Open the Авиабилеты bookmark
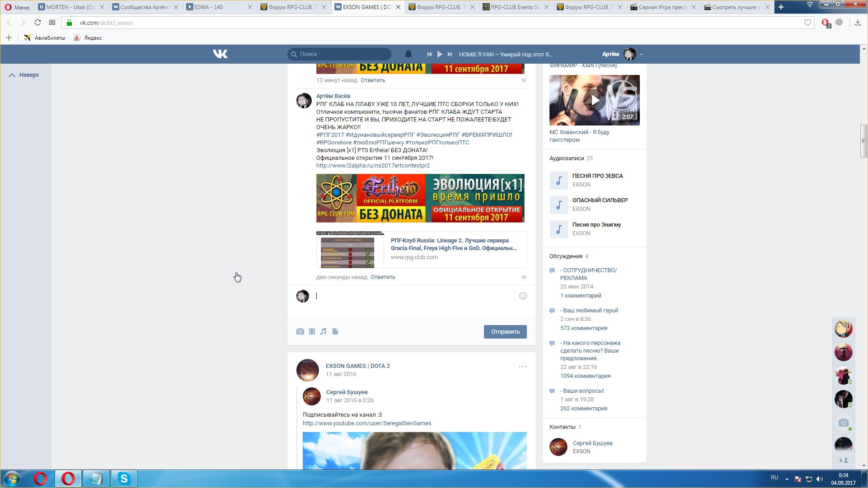Image resolution: width=868 pixels, height=488 pixels. 45,38
